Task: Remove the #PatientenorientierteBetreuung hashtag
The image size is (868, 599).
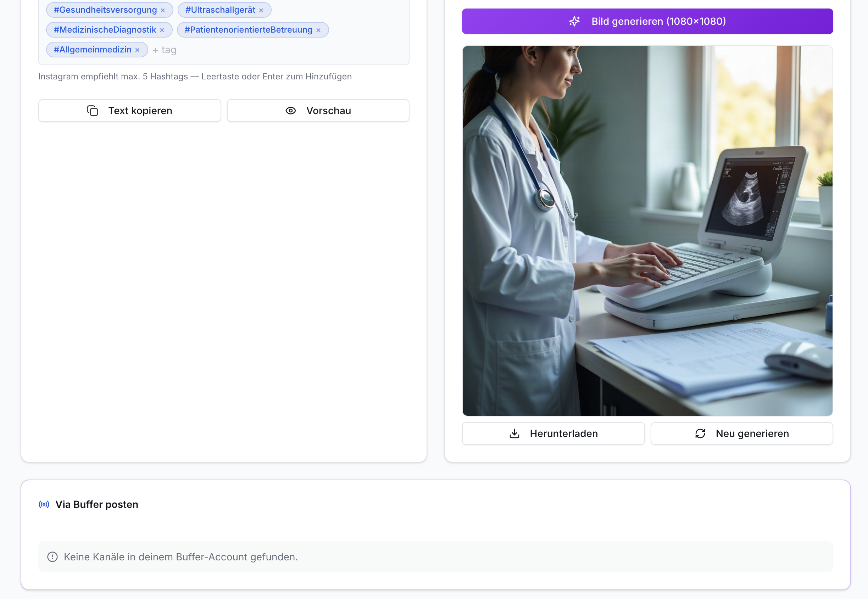Action: pyautogui.click(x=318, y=30)
